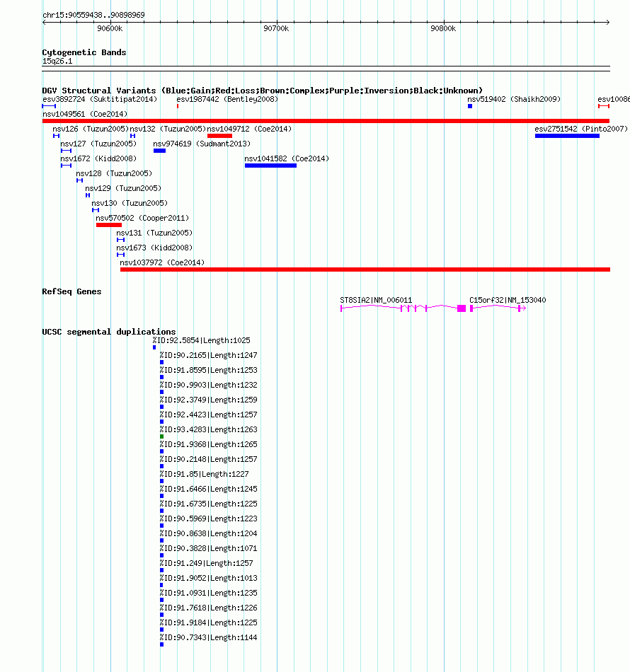Click the red nsv1049712 loss bar
This screenshot has height=672, width=630.
coord(219,136)
